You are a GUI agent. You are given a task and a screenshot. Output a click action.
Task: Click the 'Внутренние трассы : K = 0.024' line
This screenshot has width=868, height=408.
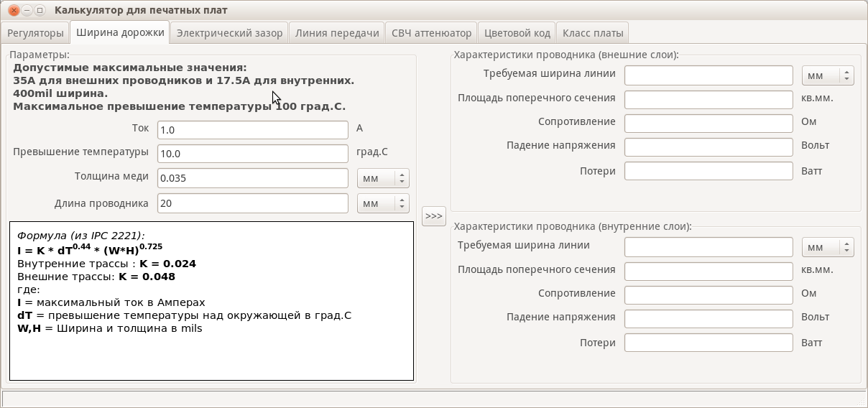click(x=106, y=264)
